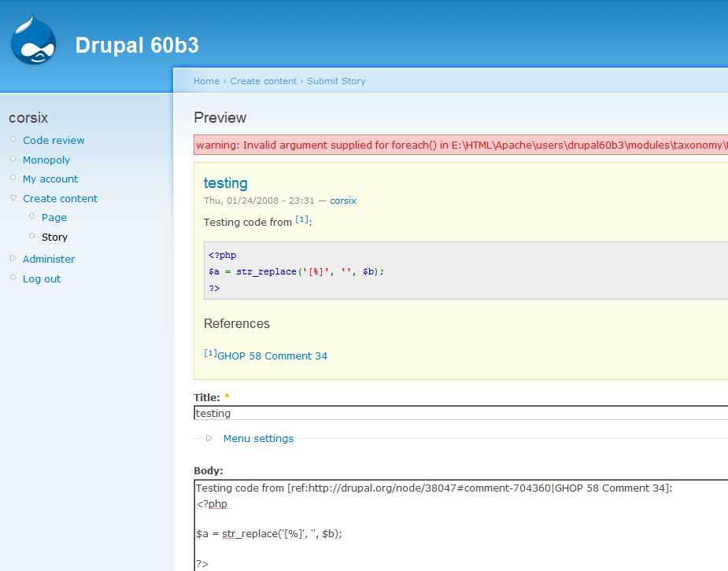Click Log out link
The width and height of the screenshot is (728, 571).
pyautogui.click(x=42, y=278)
